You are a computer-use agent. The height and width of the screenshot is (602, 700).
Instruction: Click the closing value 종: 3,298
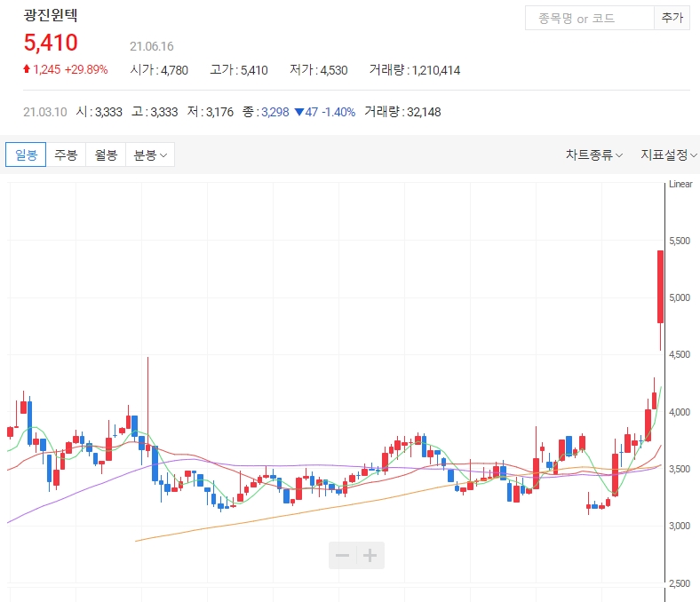pyautogui.click(x=266, y=112)
